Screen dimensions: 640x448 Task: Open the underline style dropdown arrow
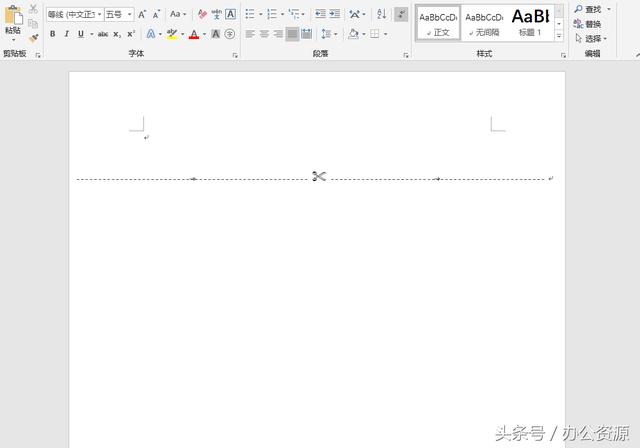(92, 34)
